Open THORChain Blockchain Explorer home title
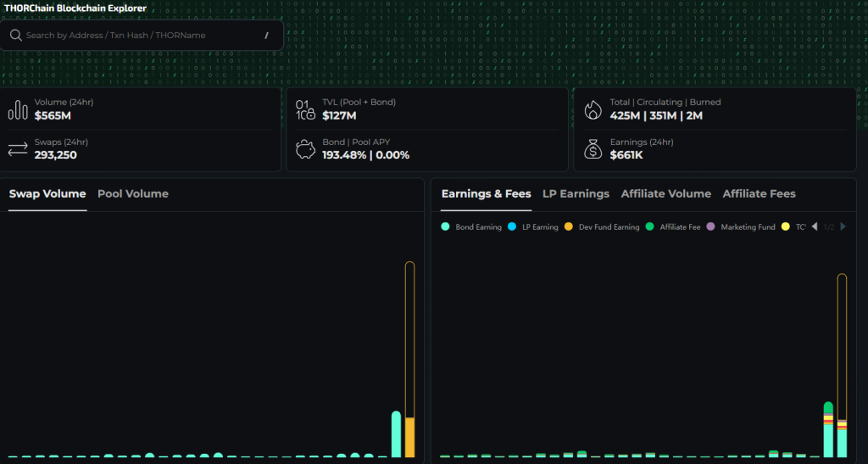The image size is (868, 464). (75, 8)
